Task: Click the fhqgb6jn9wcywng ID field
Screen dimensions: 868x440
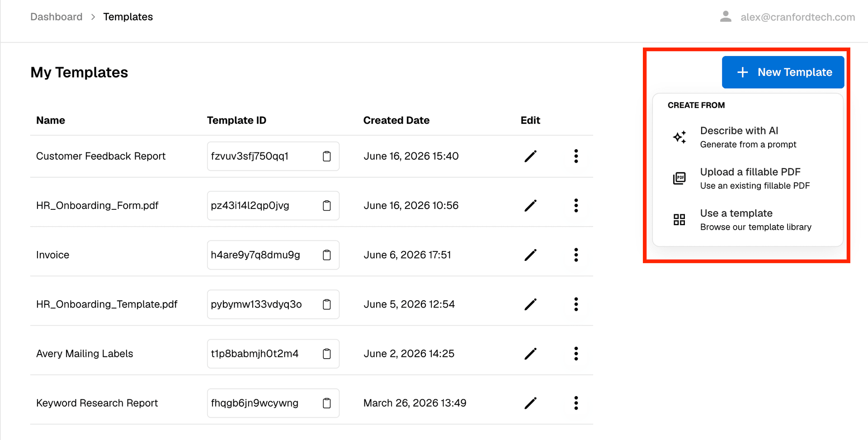Action: (273, 402)
